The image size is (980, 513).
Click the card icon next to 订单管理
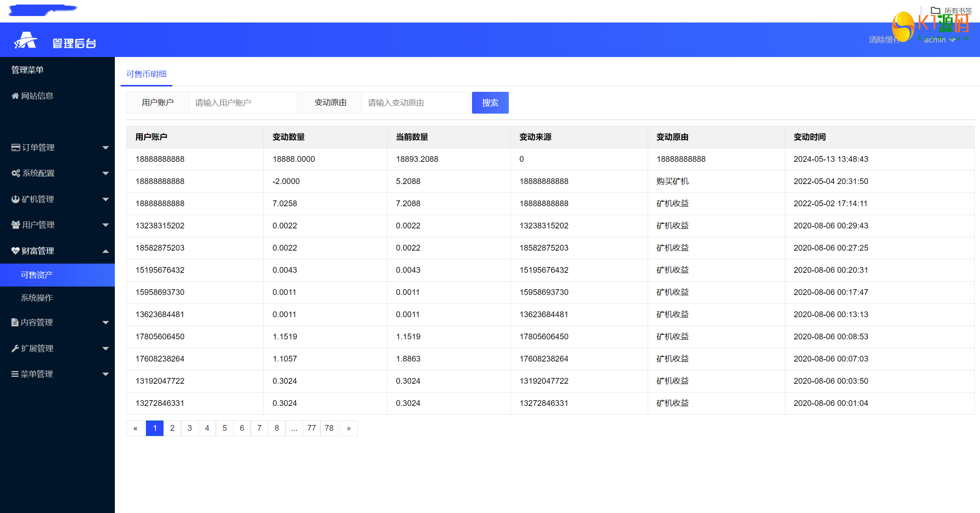[16, 148]
